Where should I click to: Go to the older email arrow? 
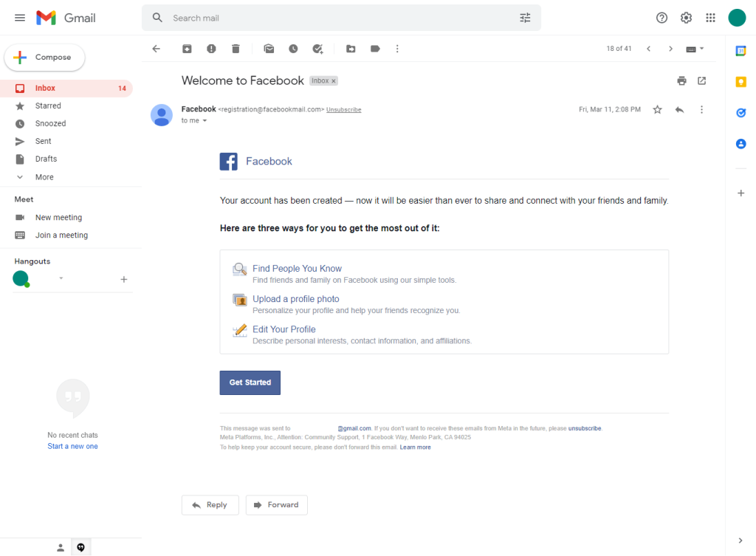[x=670, y=49]
